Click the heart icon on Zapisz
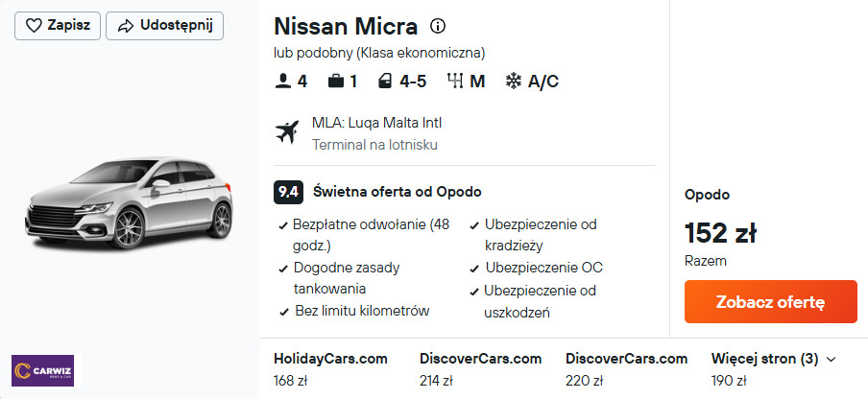 (x=33, y=26)
